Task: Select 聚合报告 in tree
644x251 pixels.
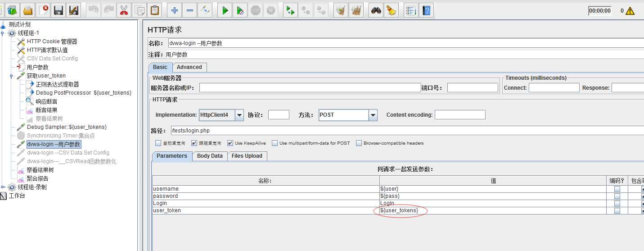Action: click(x=37, y=178)
